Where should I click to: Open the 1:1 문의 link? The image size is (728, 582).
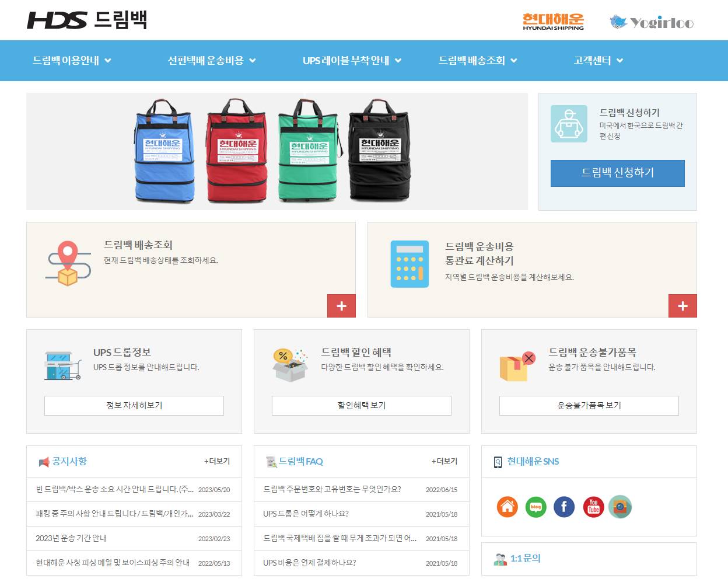(526, 559)
